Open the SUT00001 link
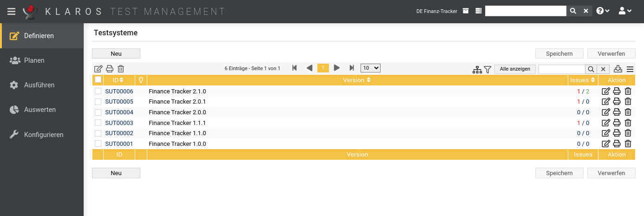The width and height of the screenshot is (644, 216). click(x=119, y=144)
